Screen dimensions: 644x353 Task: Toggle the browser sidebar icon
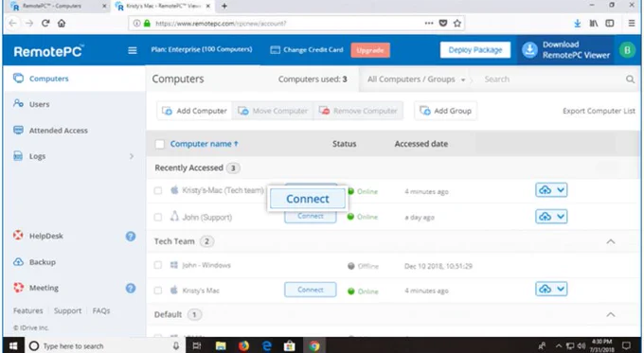click(x=610, y=24)
